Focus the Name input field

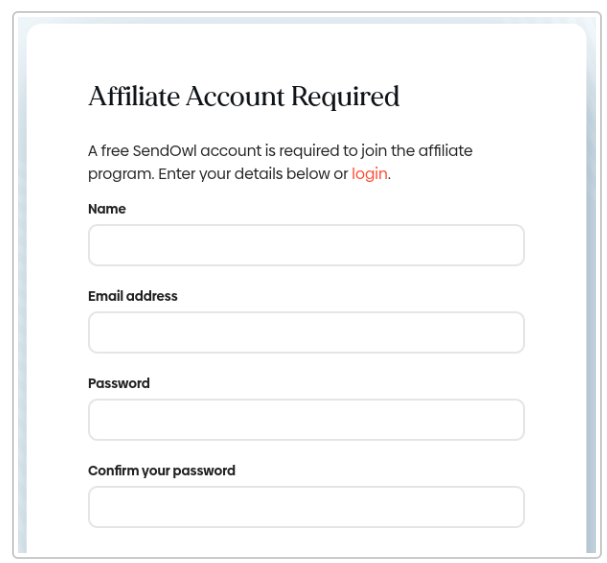tap(306, 245)
